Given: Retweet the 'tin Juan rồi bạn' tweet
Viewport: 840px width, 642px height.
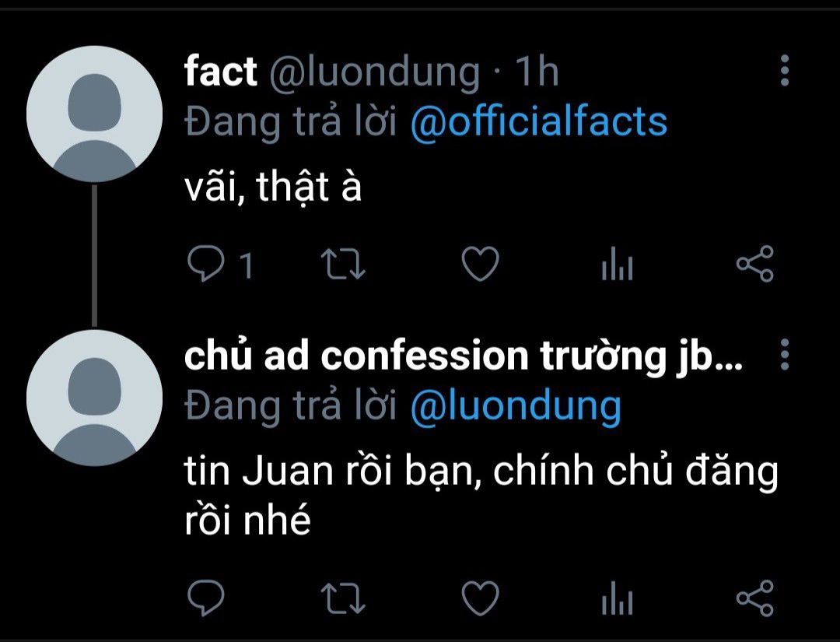Looking at the screenshot, I should coord(343,598).
